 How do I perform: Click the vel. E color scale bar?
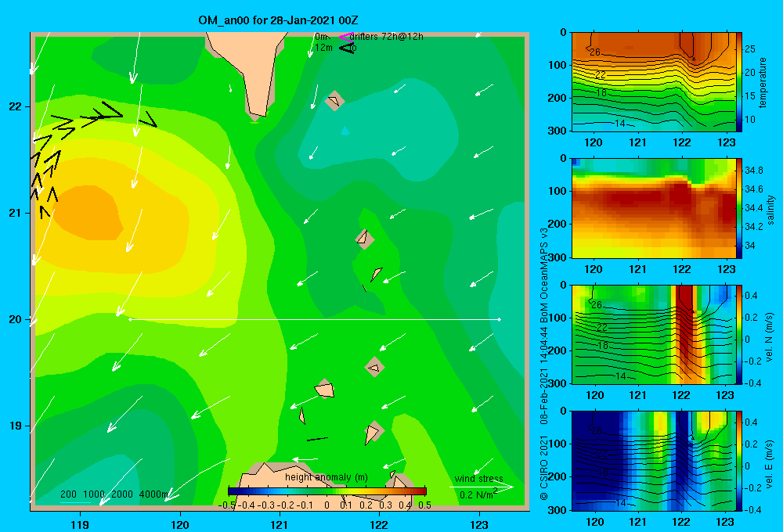[x=739, y=461]
